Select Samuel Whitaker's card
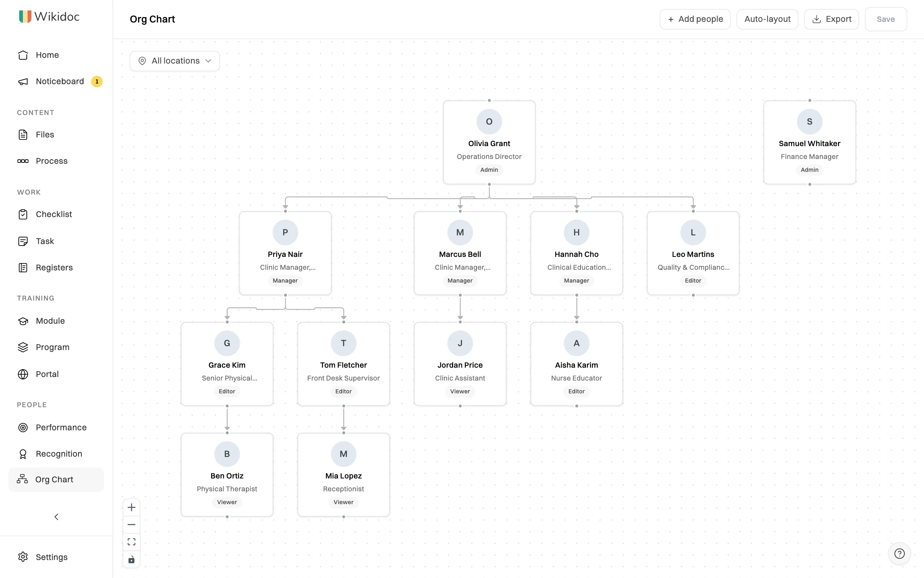Screen dimensions: 924x578 pos(809,142)
